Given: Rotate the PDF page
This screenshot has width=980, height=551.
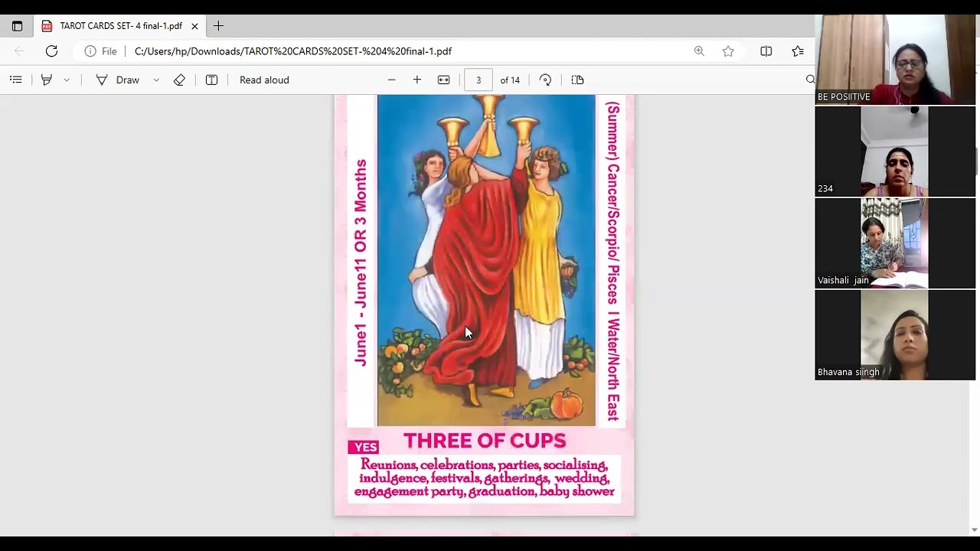Looking at the screenshot, I should click(545, 80).
